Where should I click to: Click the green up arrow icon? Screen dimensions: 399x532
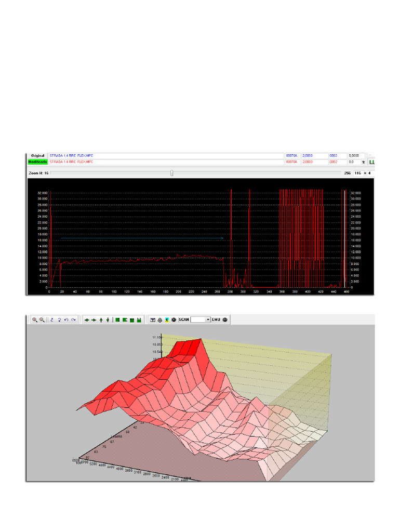(x=101, y=320)
